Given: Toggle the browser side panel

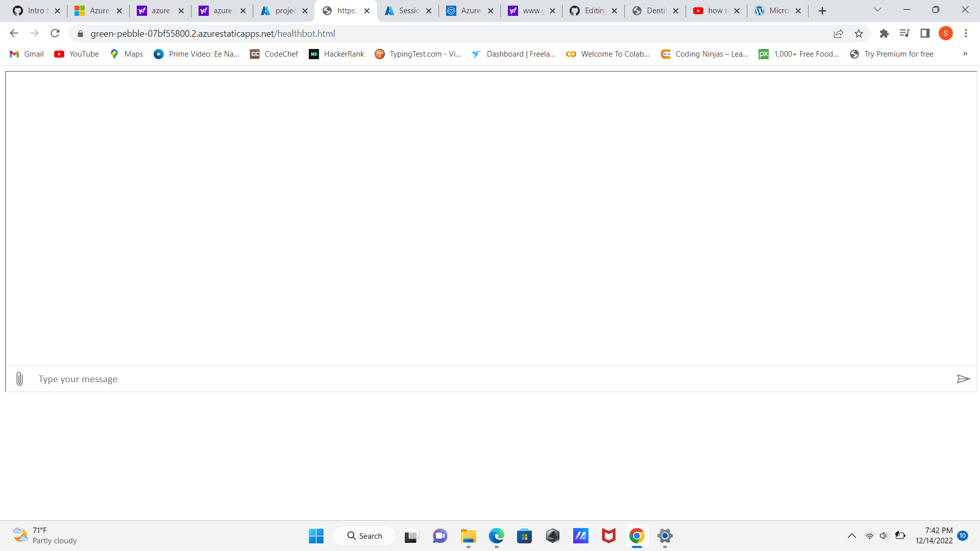Looking at the screenshot, I should 925,34.
